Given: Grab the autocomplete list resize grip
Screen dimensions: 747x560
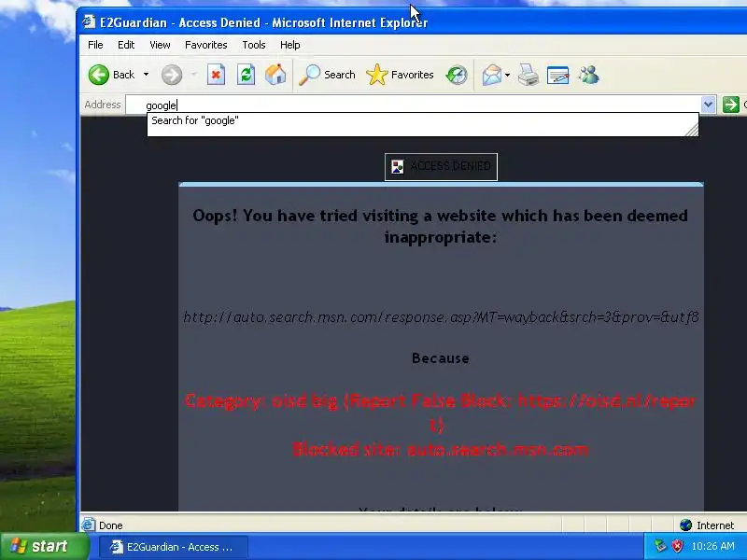Looking at the screenshot, I should click(x=692, y=130).
